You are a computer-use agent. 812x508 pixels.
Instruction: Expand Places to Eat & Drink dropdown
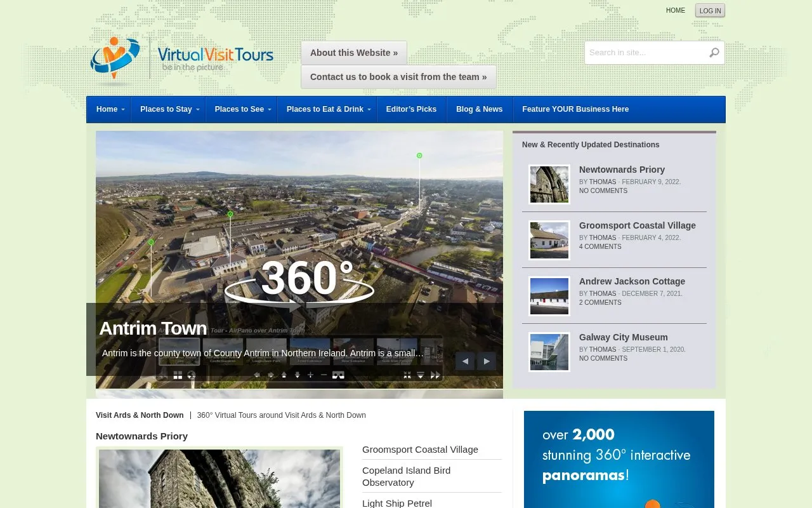(327, 109)
